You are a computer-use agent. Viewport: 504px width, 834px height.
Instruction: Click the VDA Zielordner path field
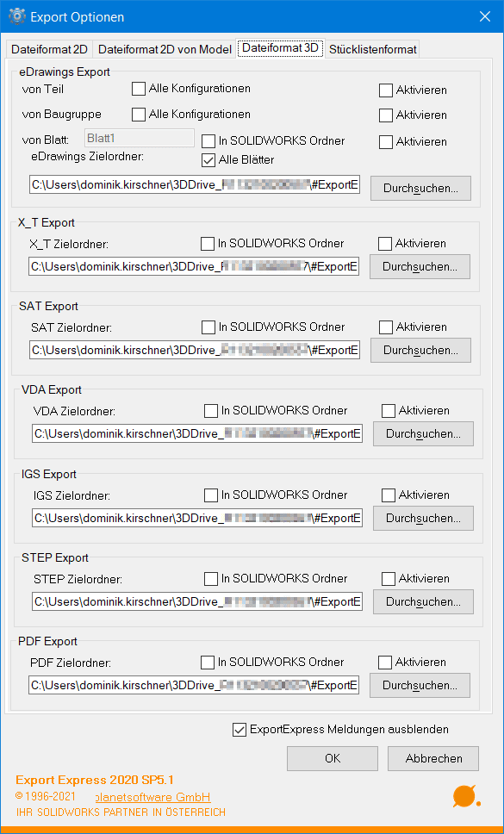[x=197, y=433]
